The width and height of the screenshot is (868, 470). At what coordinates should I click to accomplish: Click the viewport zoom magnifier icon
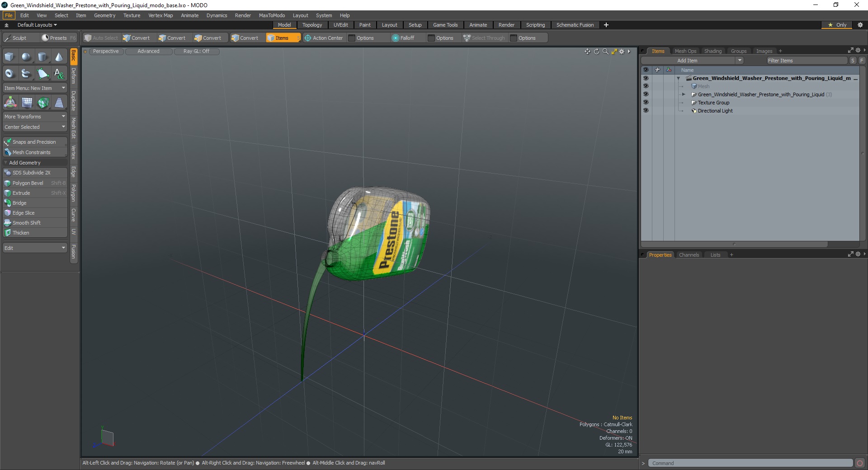(605, 52)
